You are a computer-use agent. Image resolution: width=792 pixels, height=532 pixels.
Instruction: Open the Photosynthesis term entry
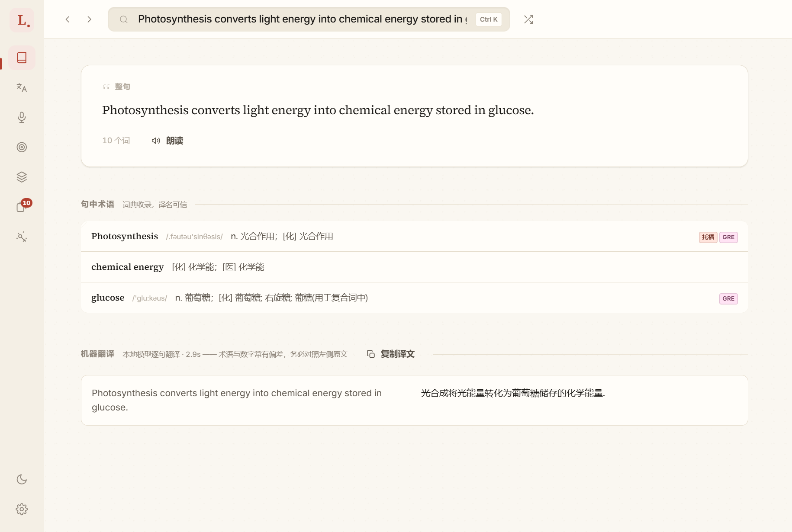tap(415, 236)
